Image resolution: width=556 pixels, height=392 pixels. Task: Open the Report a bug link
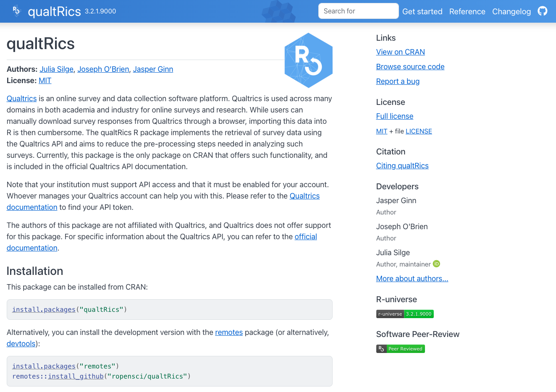point(398,81)
